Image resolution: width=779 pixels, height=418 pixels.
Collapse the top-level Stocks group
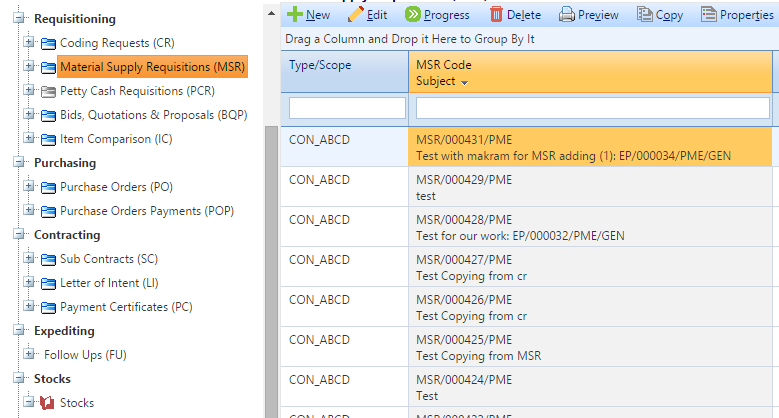(x=19, y=378)
